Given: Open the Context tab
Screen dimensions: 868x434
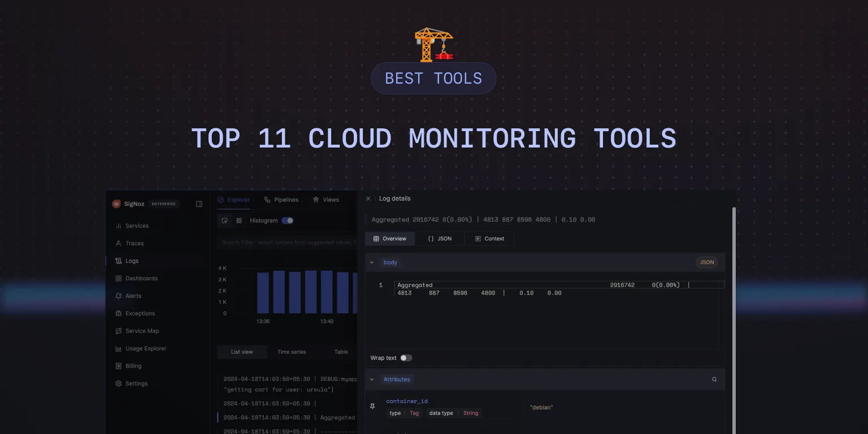Looking at the screenshot, I should (489, 239).
